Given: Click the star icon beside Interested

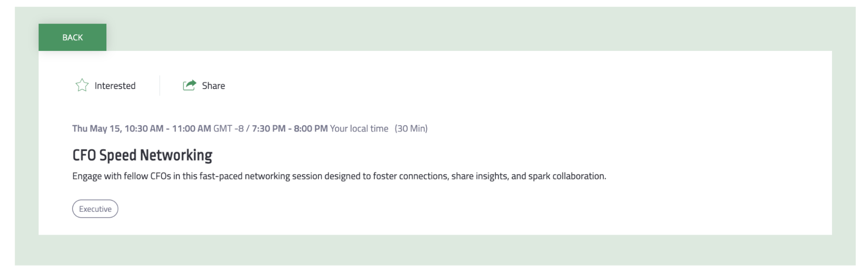Looking at the screenshot, I should (82, 85).
